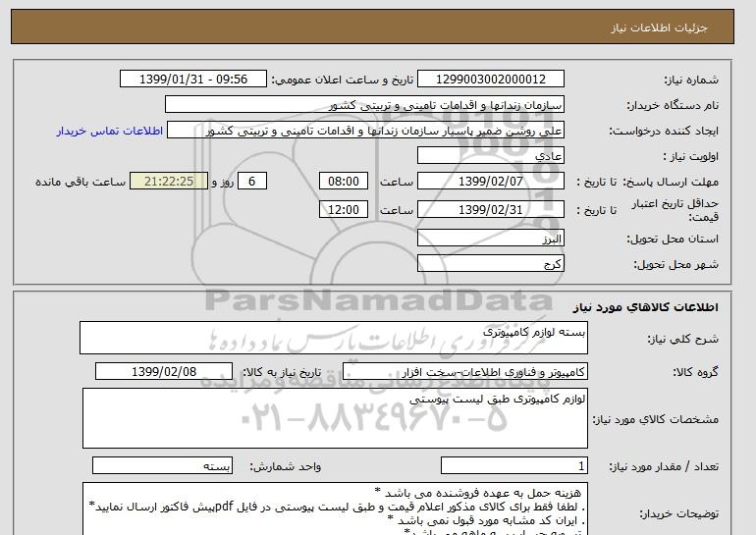Click the label استان محل تحویل
This screenshot has height=535, width=756.
[x=673, y=239]
